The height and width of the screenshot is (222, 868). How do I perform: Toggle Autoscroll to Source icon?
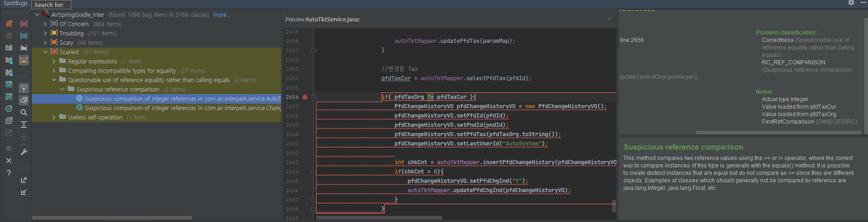pos(24,88)
